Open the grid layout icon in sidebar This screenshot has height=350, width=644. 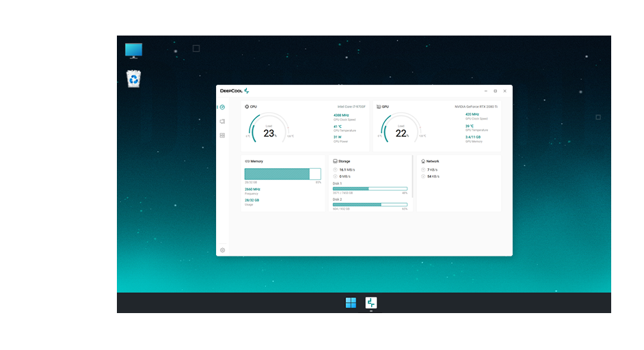[x=222, y=135]
